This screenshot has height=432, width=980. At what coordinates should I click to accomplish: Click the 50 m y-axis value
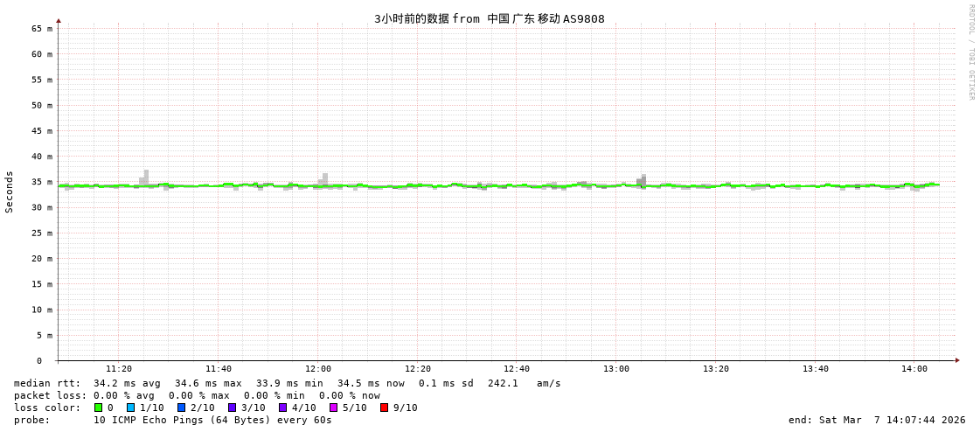click(42, 105)
